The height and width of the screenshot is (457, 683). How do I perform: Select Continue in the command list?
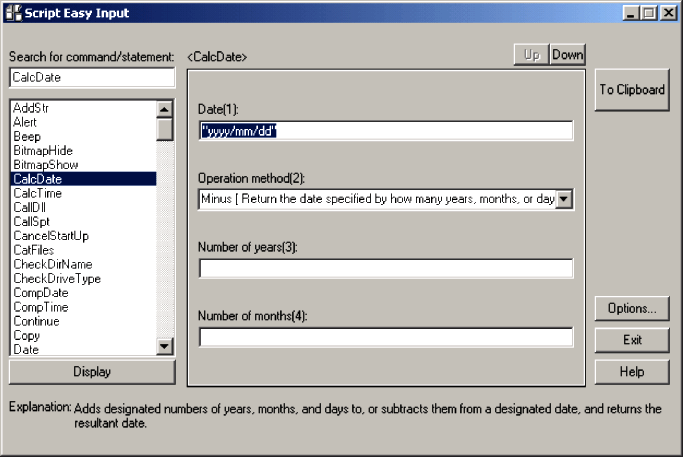[x=83, y=321]
